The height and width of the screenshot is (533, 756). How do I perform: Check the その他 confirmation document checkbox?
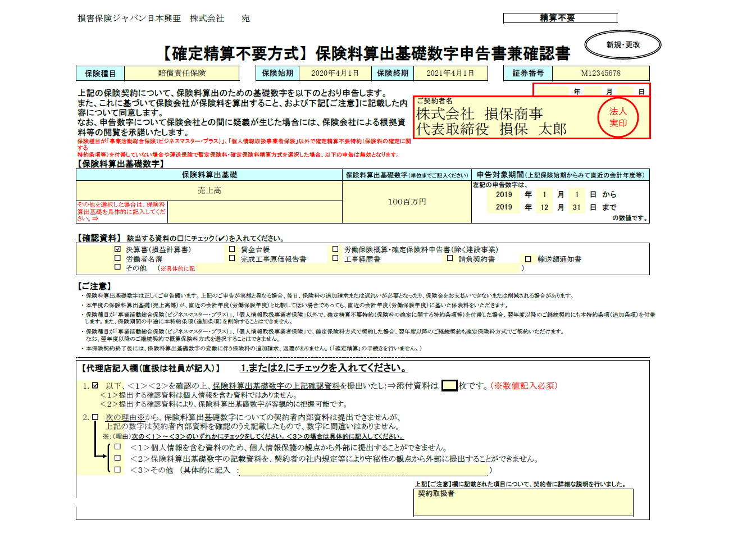click(x=117, y=268)
